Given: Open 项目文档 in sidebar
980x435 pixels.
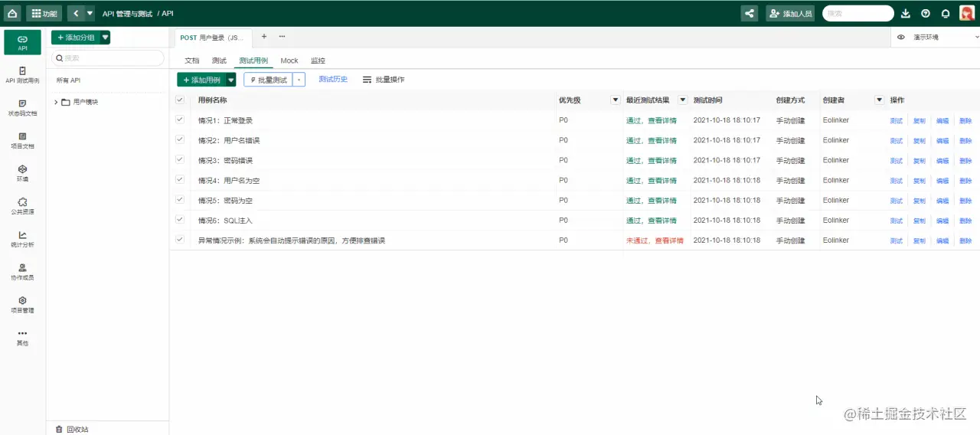Looking at the screenshot, I should tap(23, 140).
